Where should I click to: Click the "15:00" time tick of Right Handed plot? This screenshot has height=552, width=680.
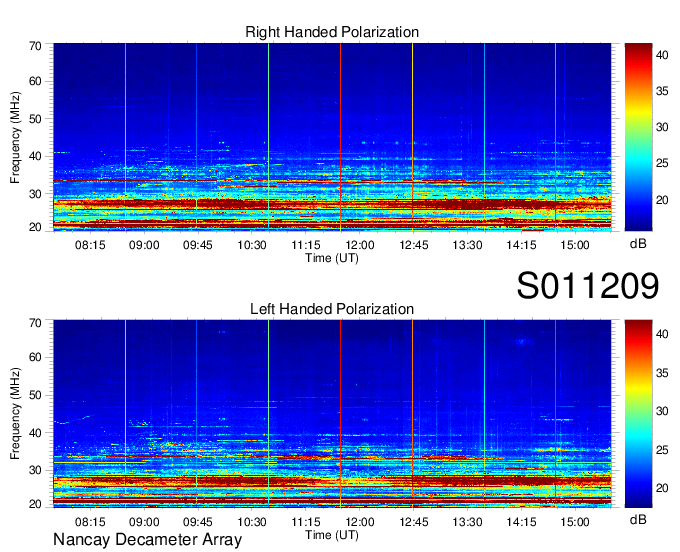pos(575,245)
